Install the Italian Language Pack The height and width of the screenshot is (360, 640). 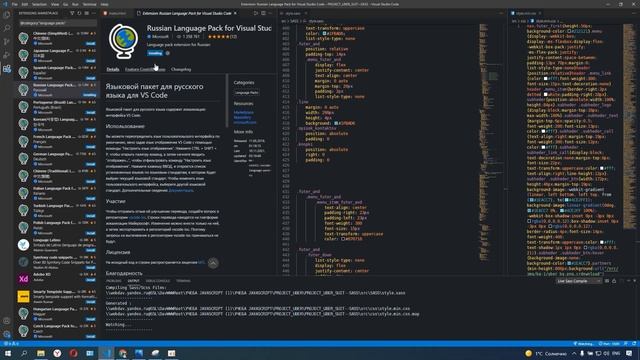pos(91,198)
